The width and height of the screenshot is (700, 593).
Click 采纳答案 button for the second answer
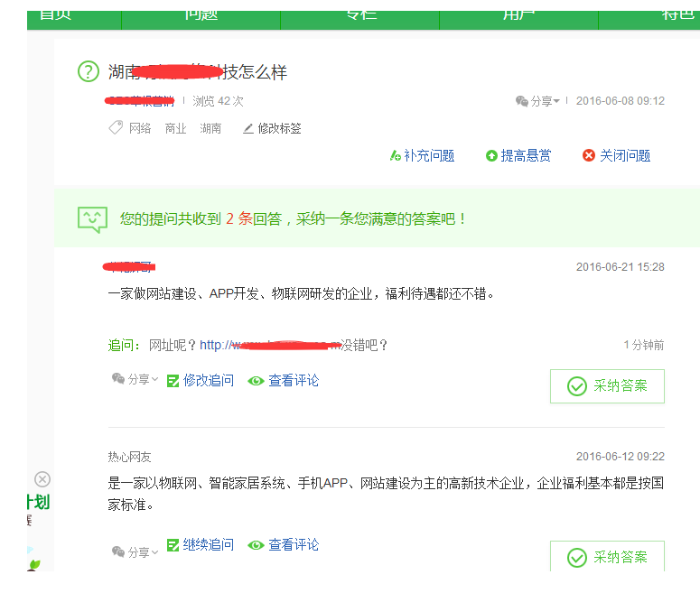[607, 556]
